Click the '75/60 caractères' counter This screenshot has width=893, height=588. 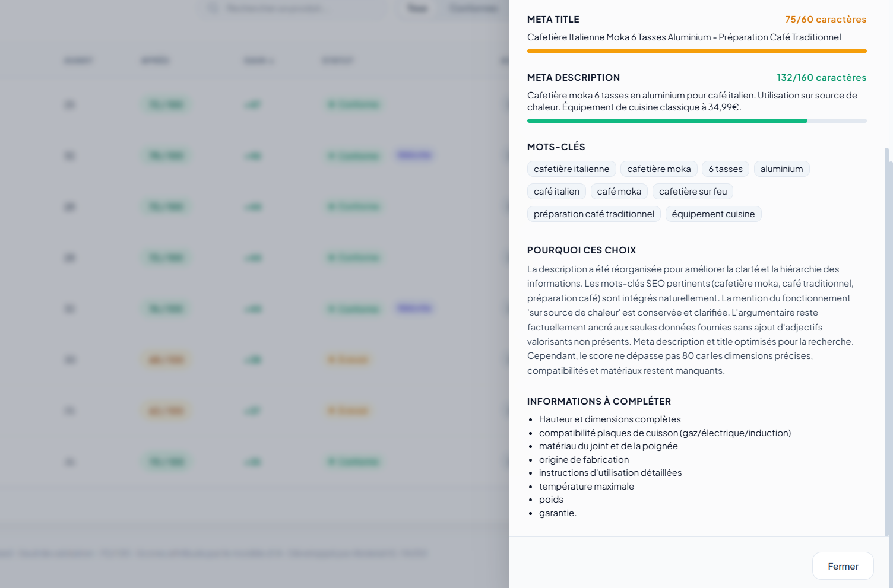[825, 20]
